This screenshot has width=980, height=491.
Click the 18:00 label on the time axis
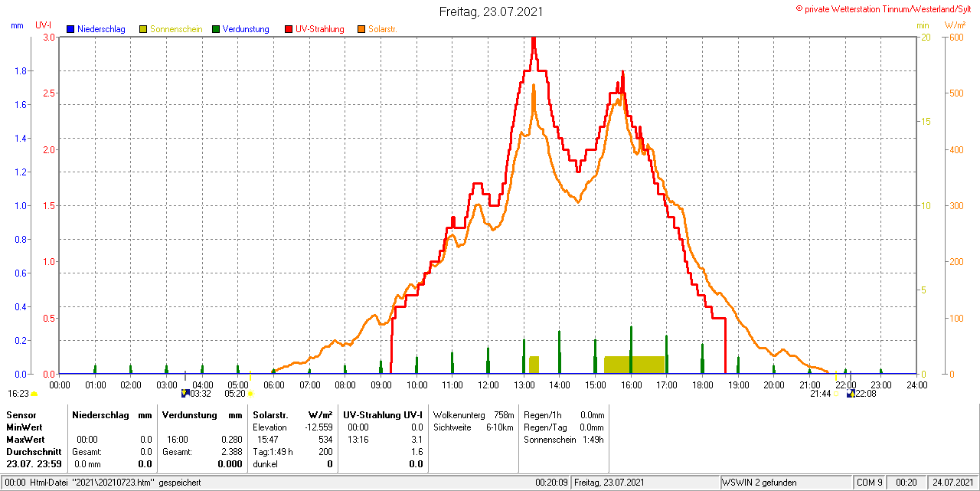pyautogui.click(x=702, y=385)
